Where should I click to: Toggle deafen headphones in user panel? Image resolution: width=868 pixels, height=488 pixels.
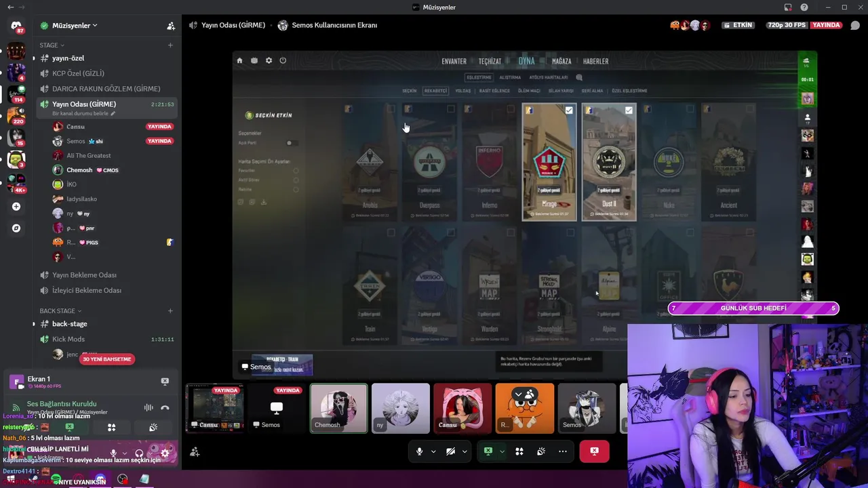click(139, 453)
